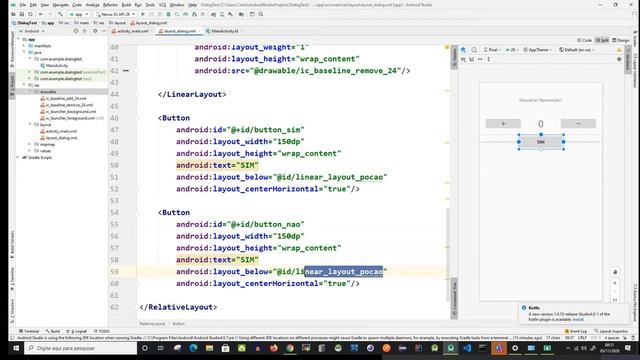Click the Make Project hammer icon
This screenshot has width=640, height=360.
pos(60,14)
